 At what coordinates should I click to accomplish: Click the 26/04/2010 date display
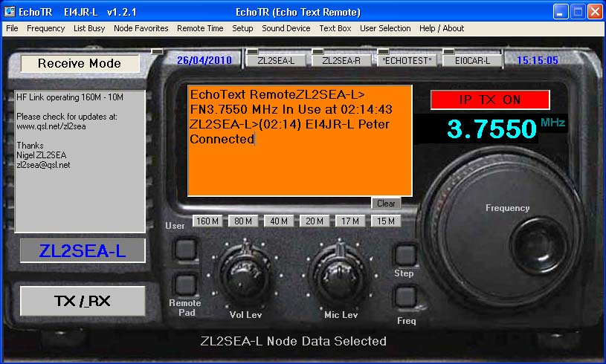pos(204,60)
